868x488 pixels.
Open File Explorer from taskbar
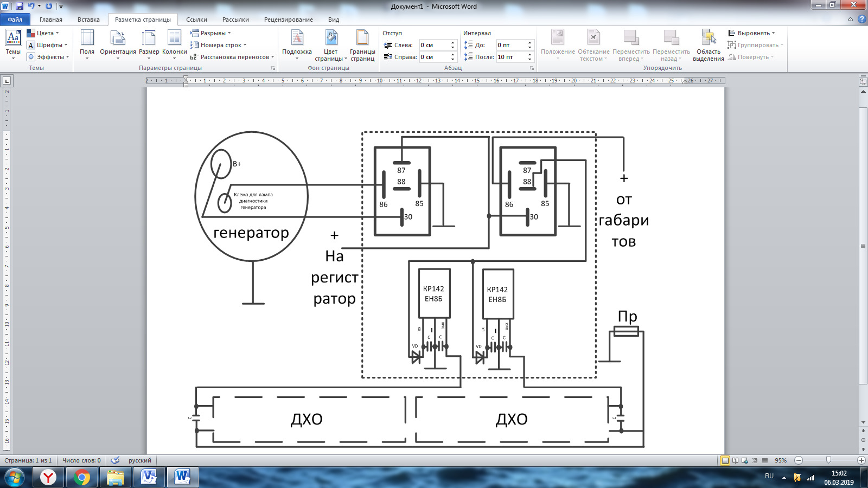(116, 478)
